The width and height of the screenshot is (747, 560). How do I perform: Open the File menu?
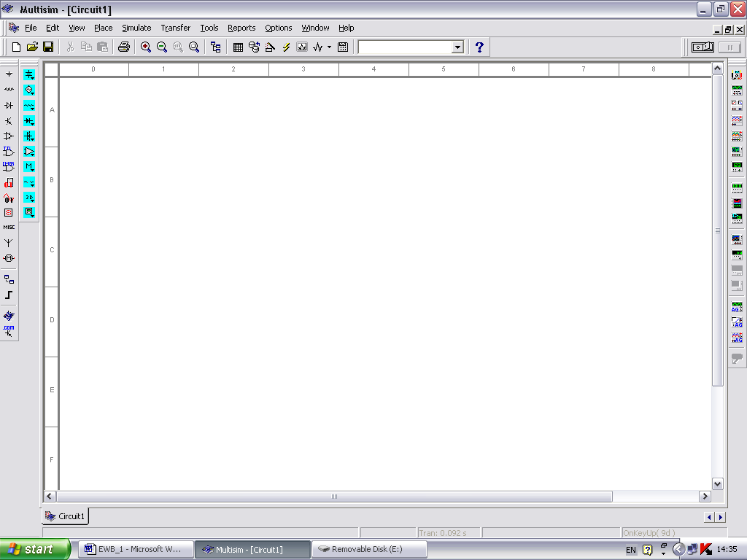(31, 28)
